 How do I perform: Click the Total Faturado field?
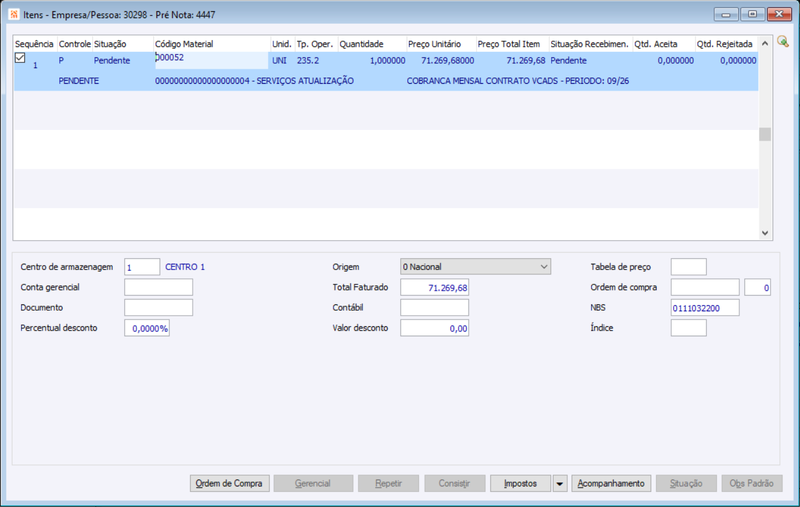[434, 287]
